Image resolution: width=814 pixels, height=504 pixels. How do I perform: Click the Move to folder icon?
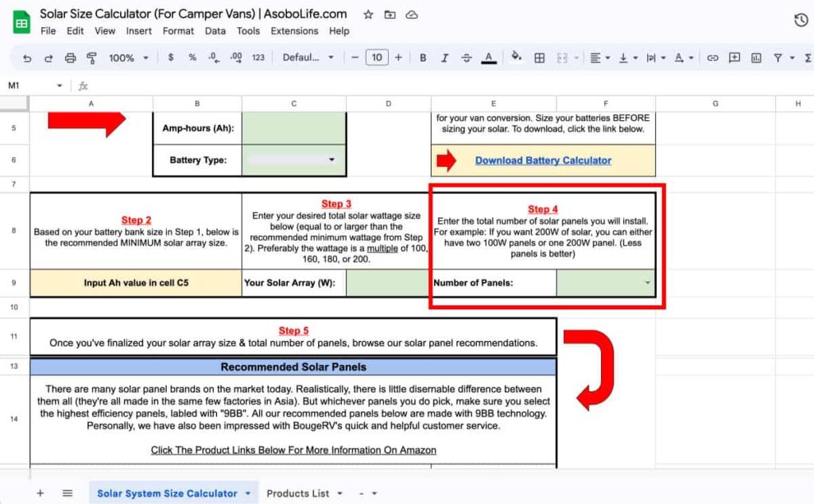[390, 14]
